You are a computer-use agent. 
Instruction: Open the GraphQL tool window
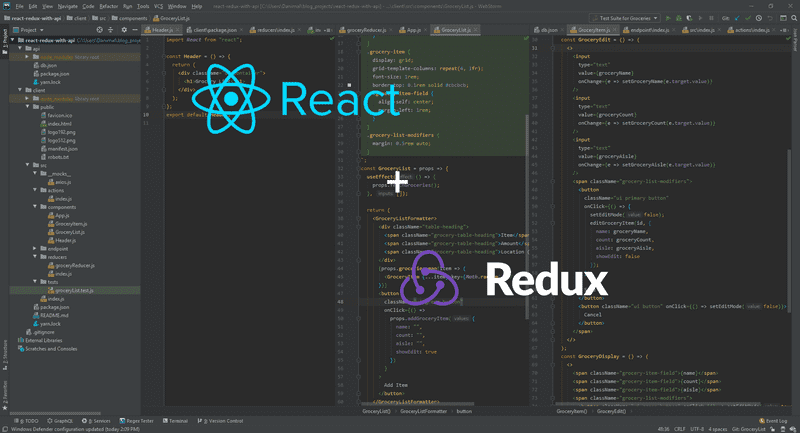(x=60, y=421)
